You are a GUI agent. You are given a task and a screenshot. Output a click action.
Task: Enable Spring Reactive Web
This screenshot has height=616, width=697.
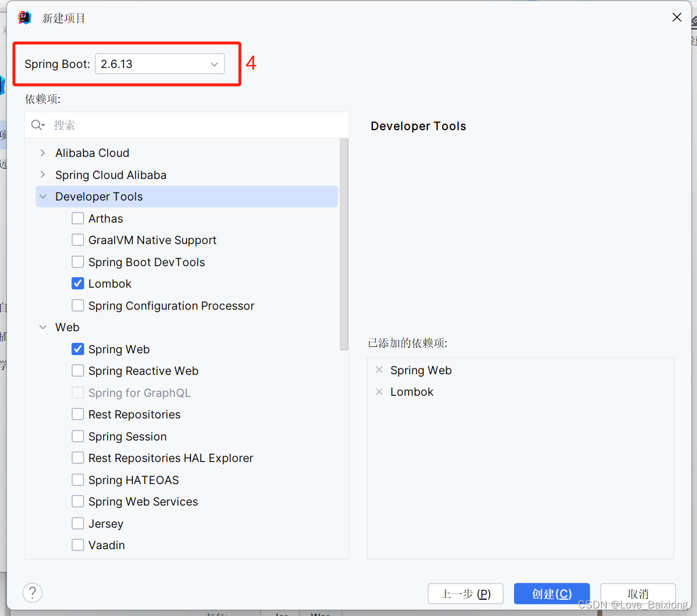78,371
